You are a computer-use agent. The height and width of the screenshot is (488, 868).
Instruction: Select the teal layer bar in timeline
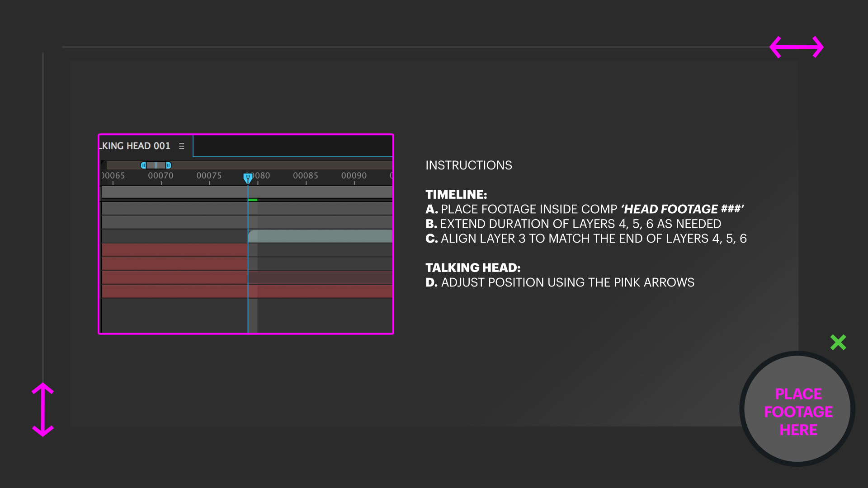(320, 235)
